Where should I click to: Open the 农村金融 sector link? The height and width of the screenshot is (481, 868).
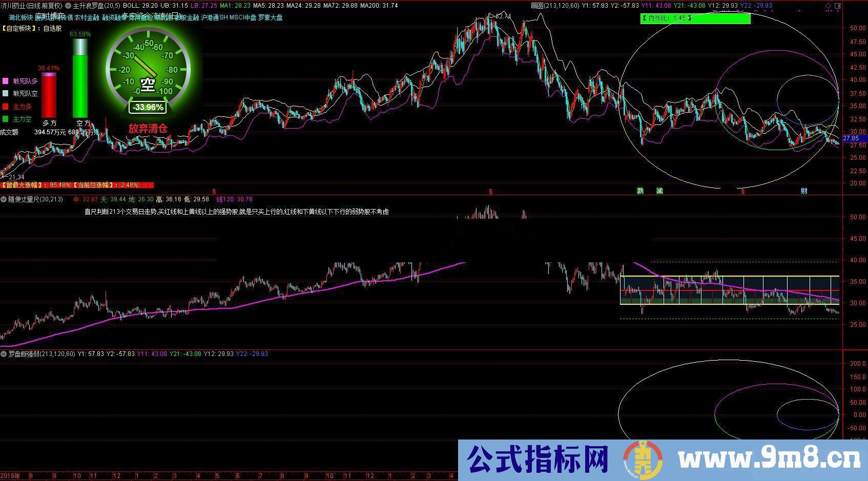click(x=87, y=17)
